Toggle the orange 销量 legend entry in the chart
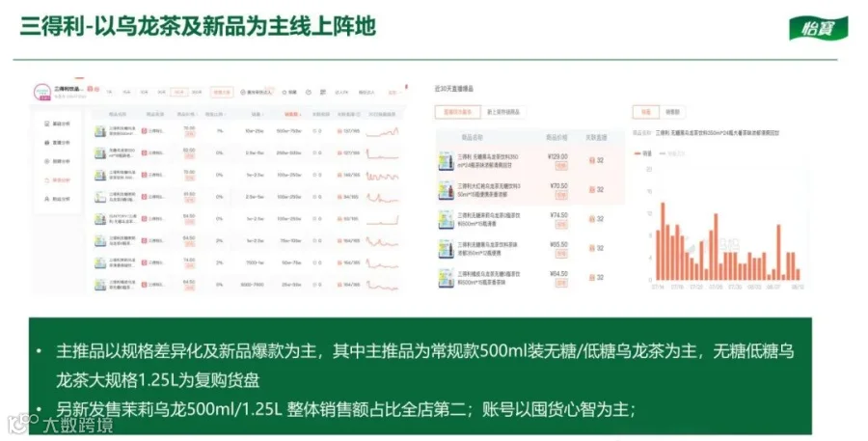The image size is (868, 441). click(x=643, y=153)
